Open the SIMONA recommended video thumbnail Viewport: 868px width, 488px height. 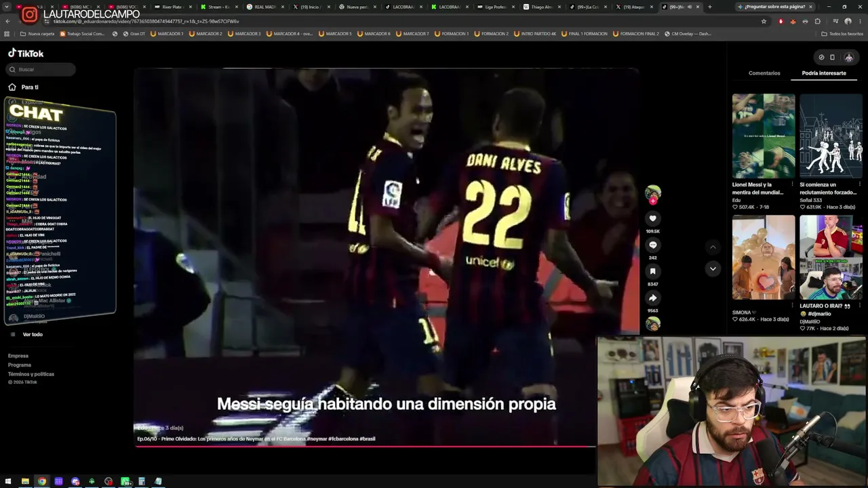pyautogui.click(x=764, y=258)
